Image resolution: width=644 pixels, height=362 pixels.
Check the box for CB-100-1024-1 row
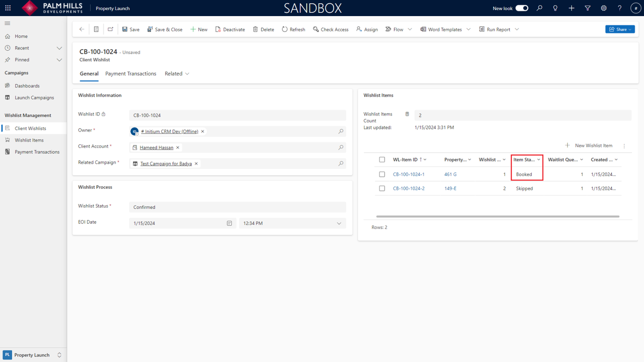[x=382, y=174]
